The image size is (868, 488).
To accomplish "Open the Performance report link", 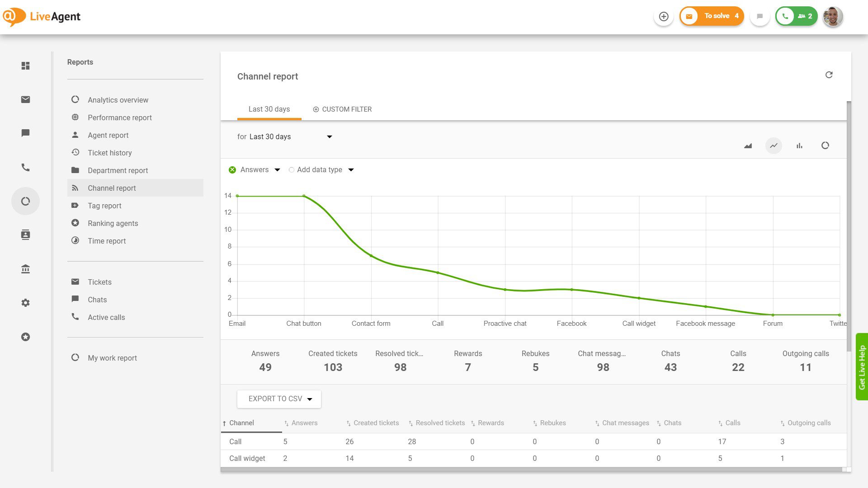I will (119, 117).
